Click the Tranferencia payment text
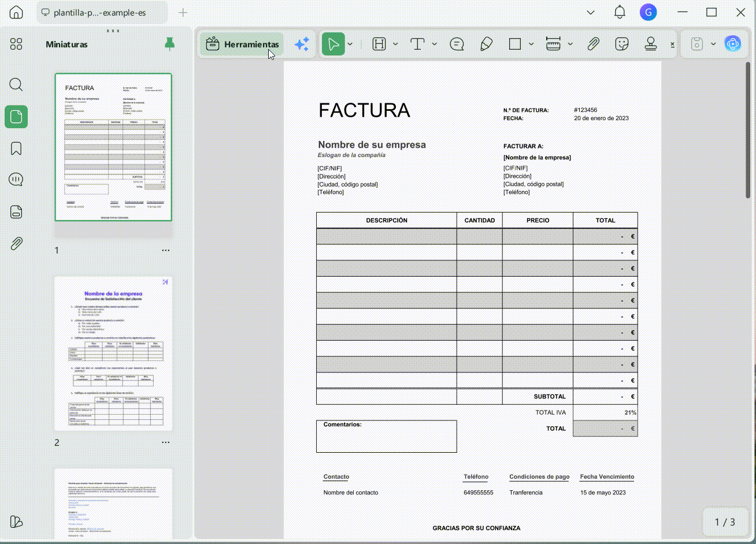The image size is (756, 544). point(526,493)
